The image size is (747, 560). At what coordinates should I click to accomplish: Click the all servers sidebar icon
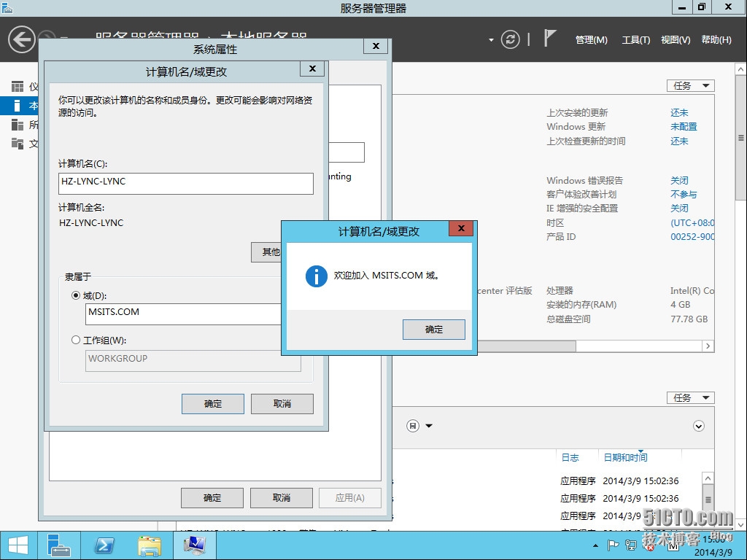18,125
